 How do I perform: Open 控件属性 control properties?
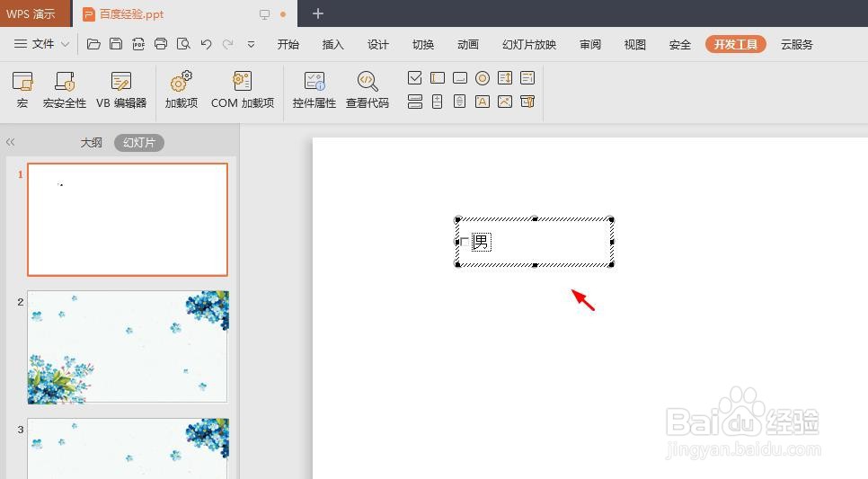pos(314,89)
